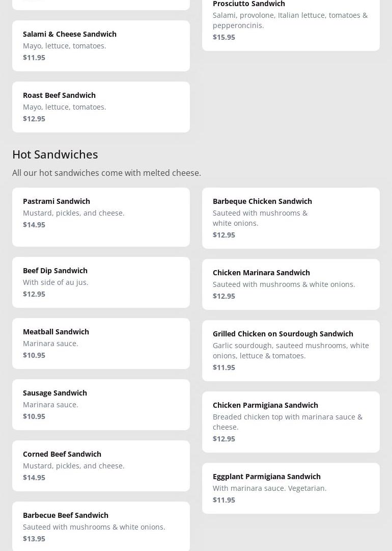Screen dimensions: 392x551
Task: Open the Salami & Cheese Sandwich item
Action: (x=101, y=45)
